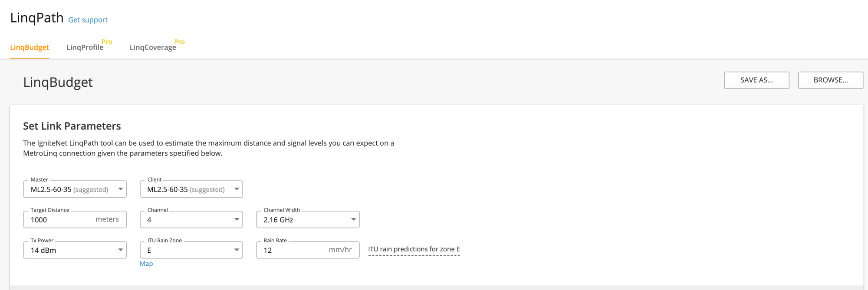Image resolution: width=868 pixels, height=290 pixels.
Task: Click the Target Distance input field
Action: (x=75, y=220)
